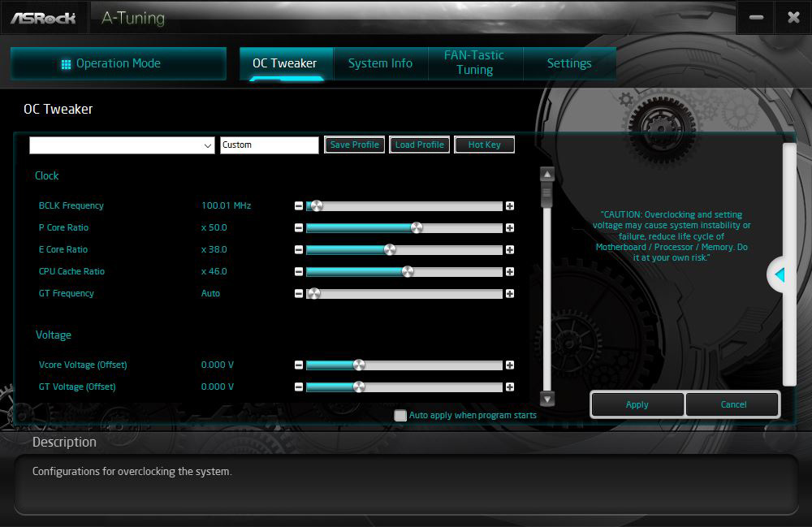Screen dimensions: 812x527
Task: Open the Hot Key configuration
Action: point(484,145)
